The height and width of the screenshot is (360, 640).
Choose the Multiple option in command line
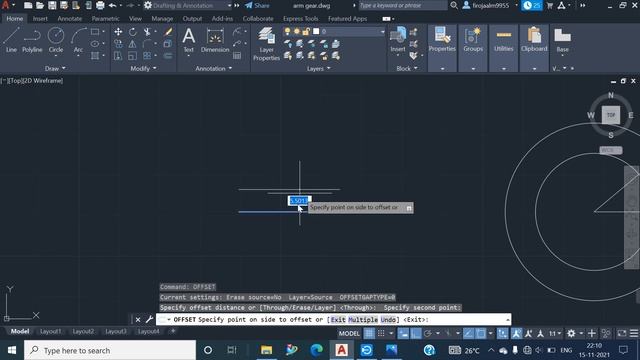click(363, 320)
